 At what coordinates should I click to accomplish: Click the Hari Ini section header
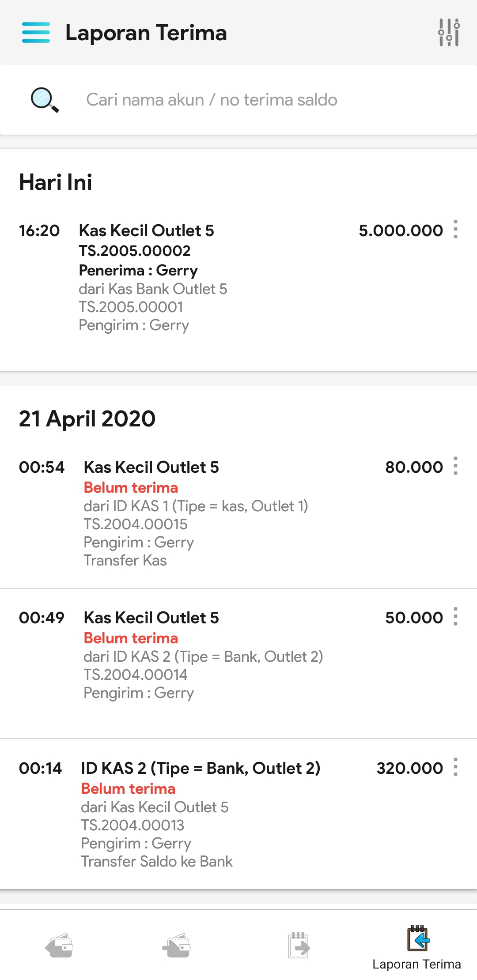point(56,182)
